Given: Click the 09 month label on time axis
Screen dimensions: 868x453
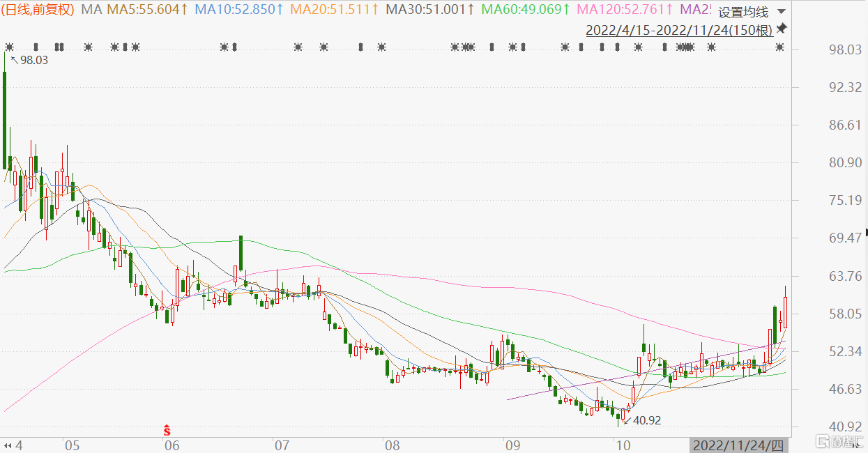Looking at the screenshot, I should [512, 445].
